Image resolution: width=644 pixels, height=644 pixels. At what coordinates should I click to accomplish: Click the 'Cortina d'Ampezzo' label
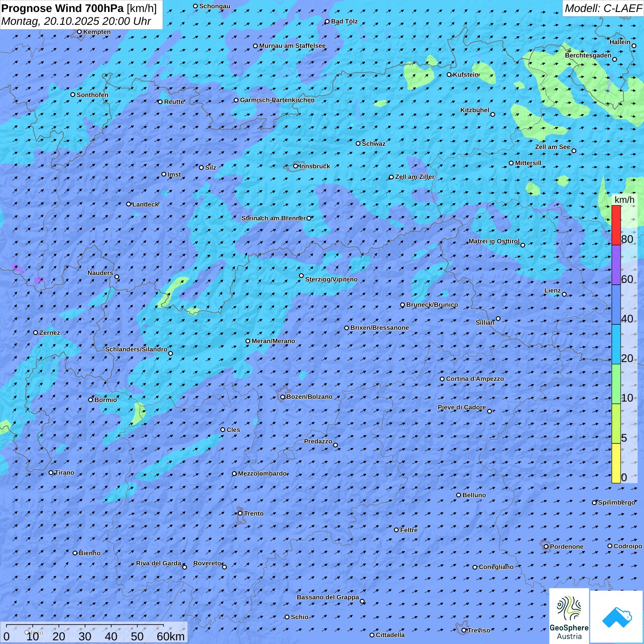475,379
